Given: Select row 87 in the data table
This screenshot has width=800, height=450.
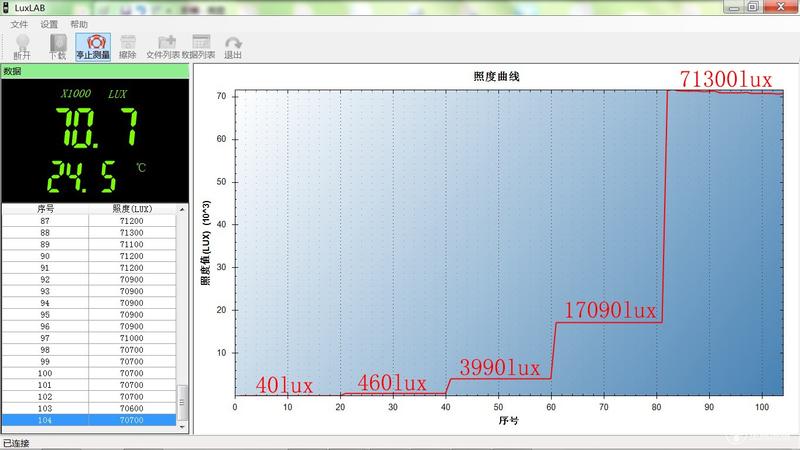Looking at the screenshot, I should 89,220.
